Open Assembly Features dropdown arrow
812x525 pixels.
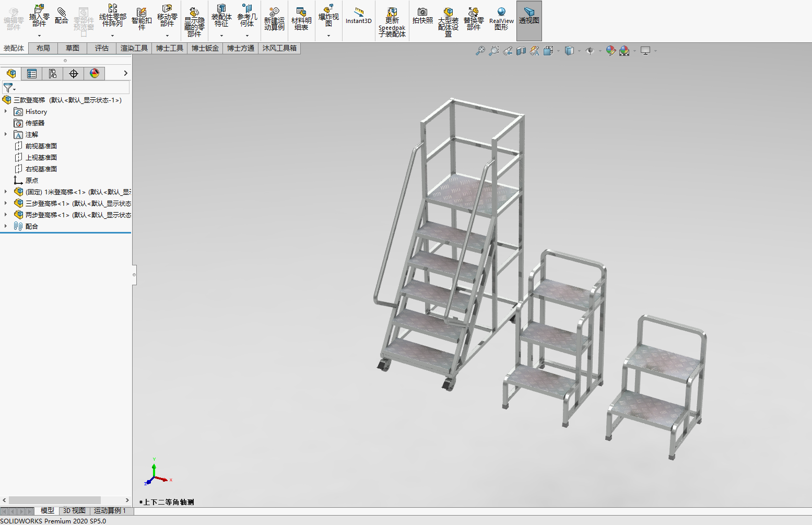pos(221,36)
